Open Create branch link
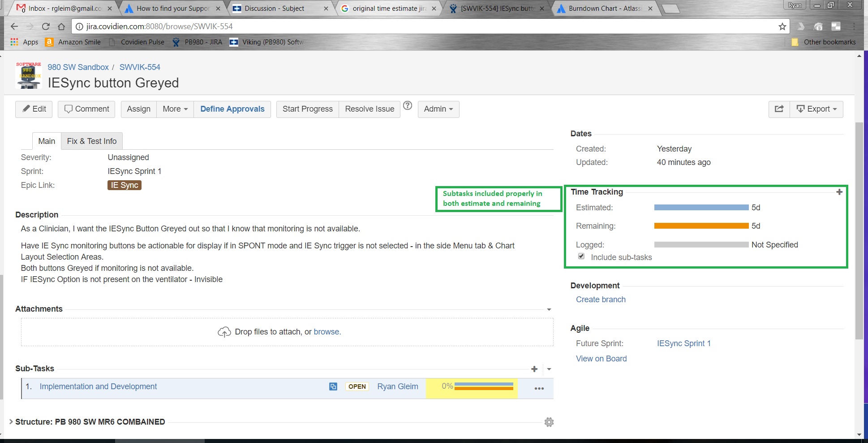Screen dimensions: 868x443 (601, 300)
